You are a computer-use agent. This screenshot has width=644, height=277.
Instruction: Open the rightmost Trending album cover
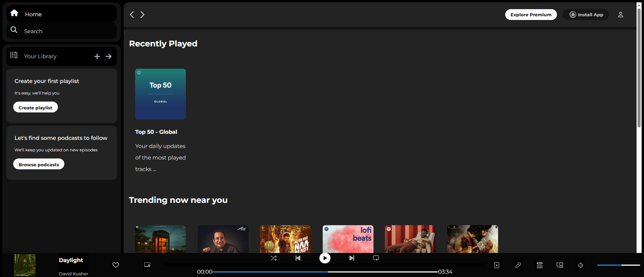point(473,239)
